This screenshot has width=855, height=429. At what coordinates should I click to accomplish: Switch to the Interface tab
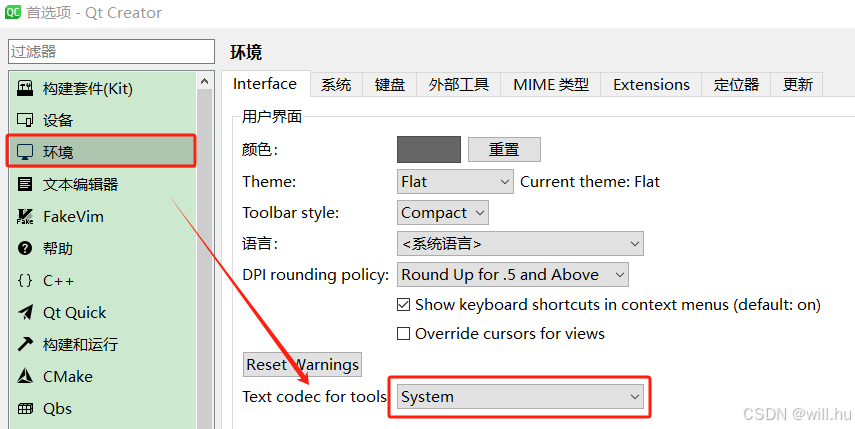(265, 84)
